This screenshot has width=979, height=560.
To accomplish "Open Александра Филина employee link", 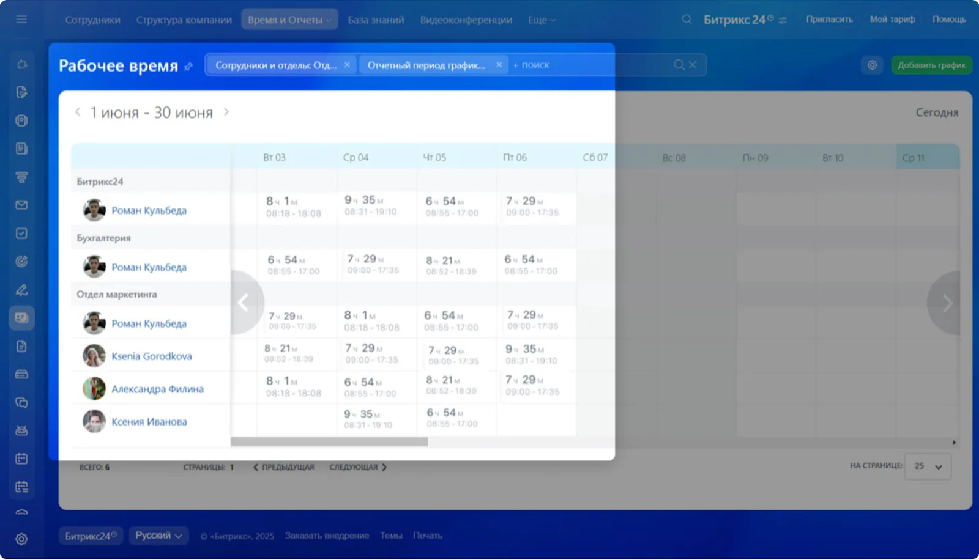I will (158, 389).
